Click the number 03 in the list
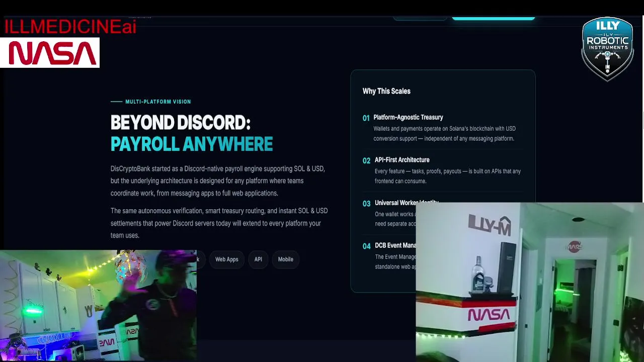644x362 pixels. pyautogui.click(x=366, y=204)
